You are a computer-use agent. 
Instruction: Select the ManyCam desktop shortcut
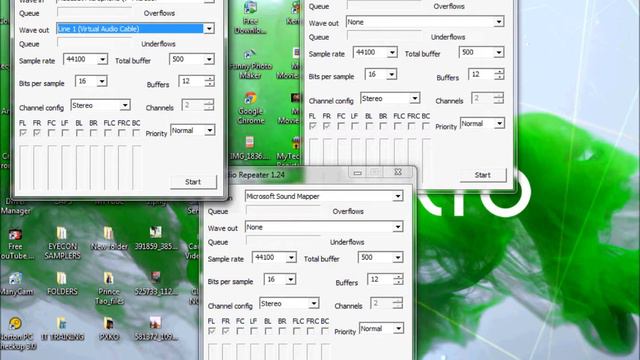coord(16,284)
